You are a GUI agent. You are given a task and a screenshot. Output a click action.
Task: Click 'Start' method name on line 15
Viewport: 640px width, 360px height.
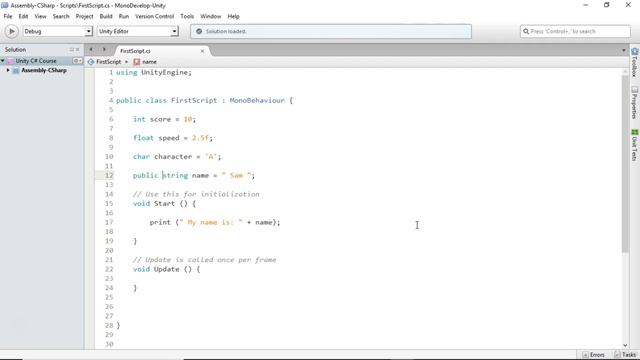coord(164,204)
